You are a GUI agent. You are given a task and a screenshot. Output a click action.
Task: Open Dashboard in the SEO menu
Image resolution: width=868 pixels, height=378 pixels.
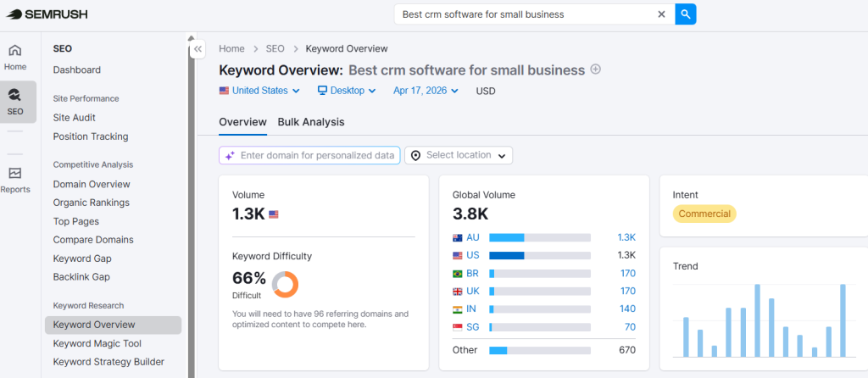pos(77,69)
